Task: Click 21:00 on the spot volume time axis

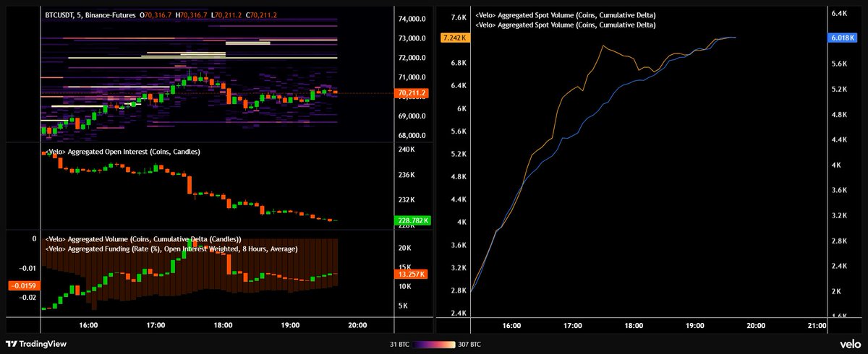Action: click(817, 325)
